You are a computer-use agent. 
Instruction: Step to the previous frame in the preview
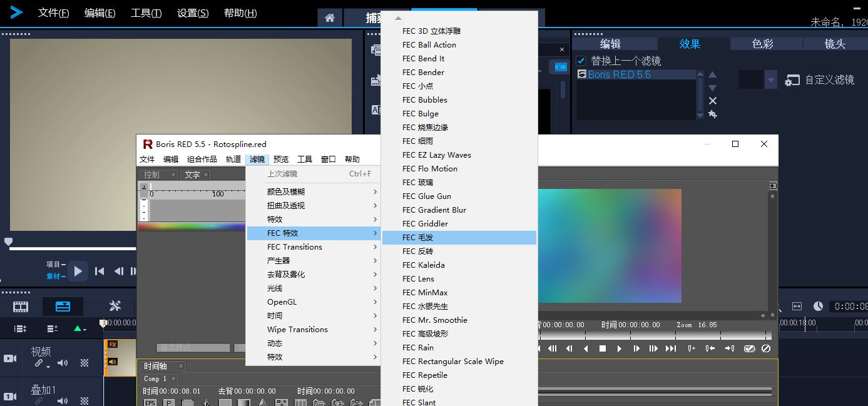click(x=118, y=271)
